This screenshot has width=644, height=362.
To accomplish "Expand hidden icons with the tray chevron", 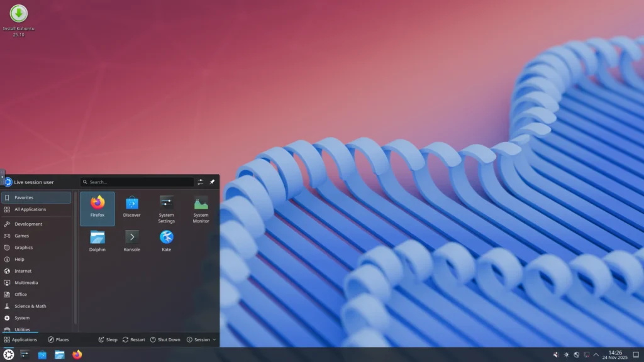I will tap(596, 354).
